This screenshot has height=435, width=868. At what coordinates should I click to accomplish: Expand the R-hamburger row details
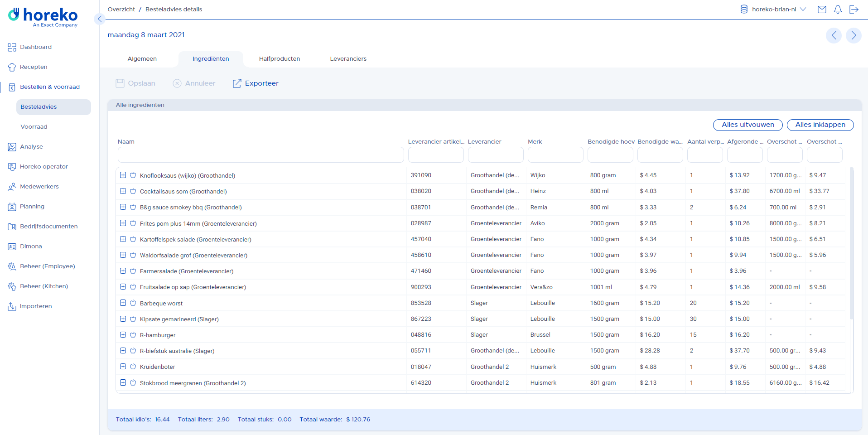[x=123, y=335]
